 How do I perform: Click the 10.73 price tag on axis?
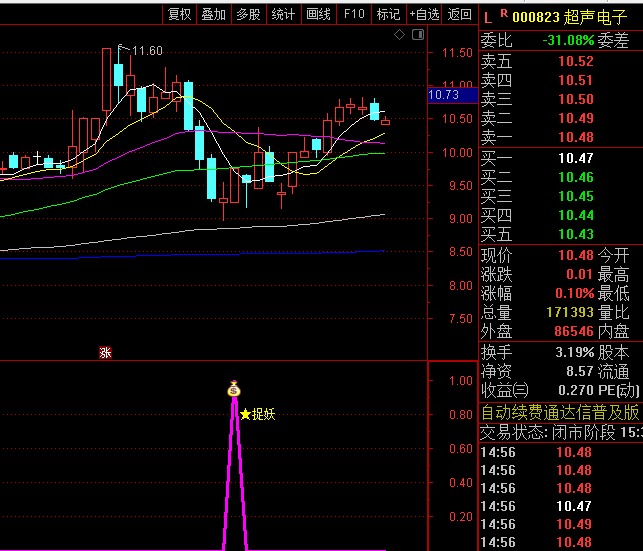(442, 95)
